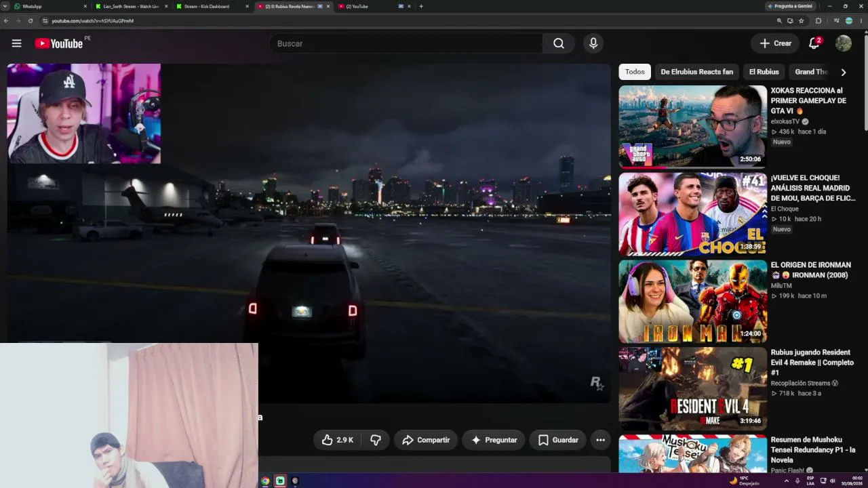Click the Preguntar button
The width and height of the screenshot is (868, 488).
[x=494, y=440]
